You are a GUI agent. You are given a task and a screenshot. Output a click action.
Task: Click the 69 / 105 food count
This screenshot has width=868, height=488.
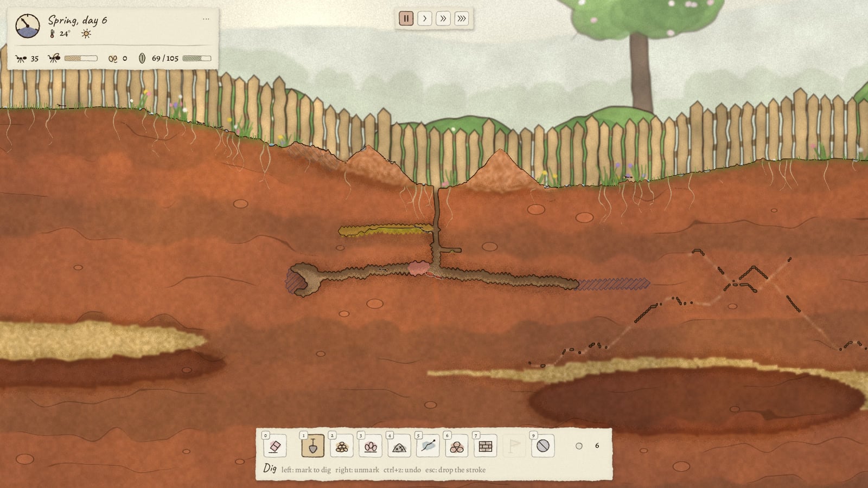click(165, 58)
